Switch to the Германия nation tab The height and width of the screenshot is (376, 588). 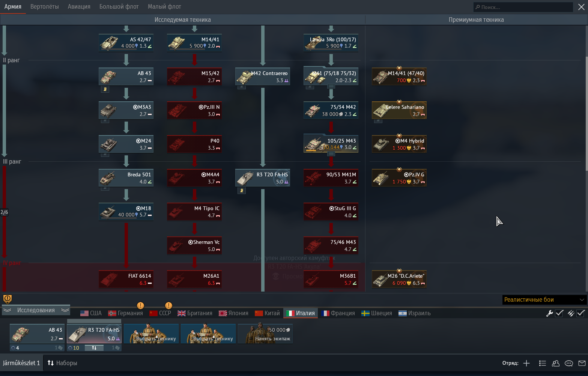point(125,313)
